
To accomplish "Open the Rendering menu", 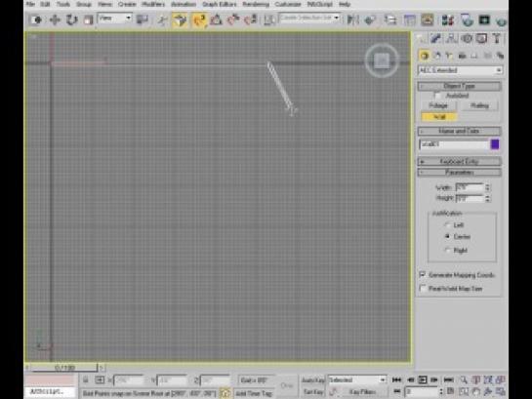I will pyautogui.click(x=256, y=5).
